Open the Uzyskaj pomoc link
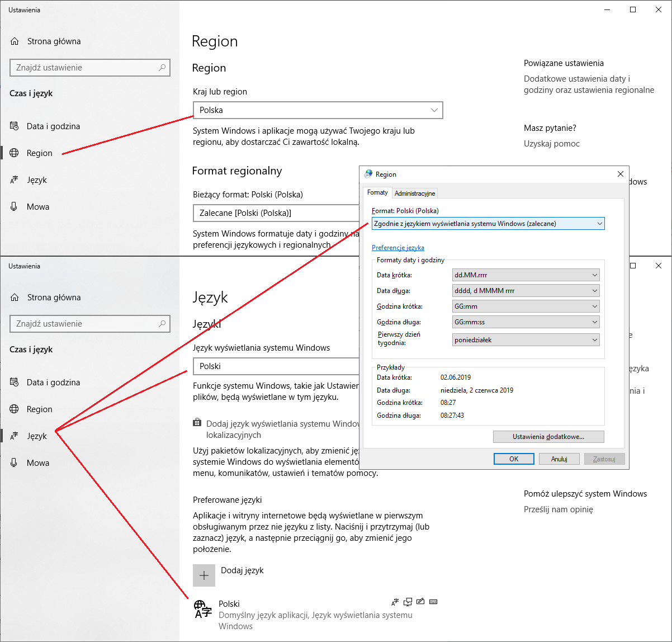 [x=552, y=144]
